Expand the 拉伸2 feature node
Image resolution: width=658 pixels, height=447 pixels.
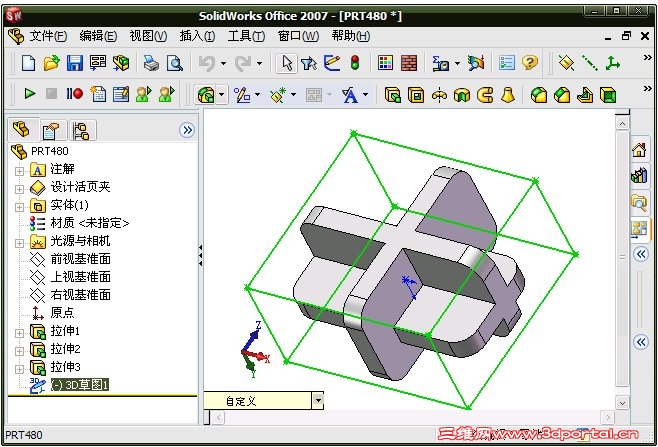(x=19, y=351)
